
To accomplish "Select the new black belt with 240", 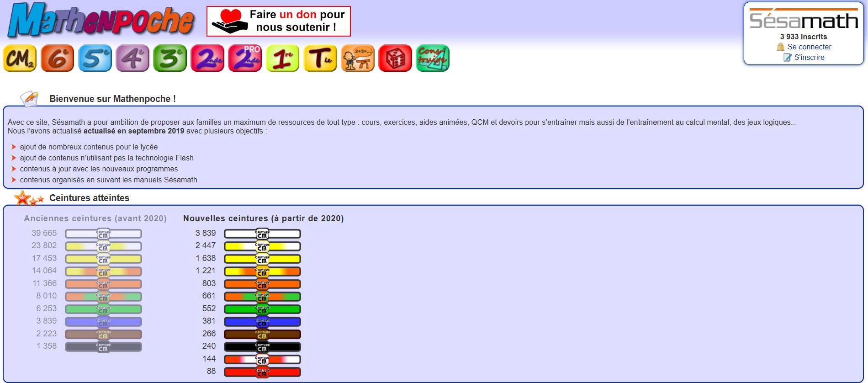I will 262,346.
